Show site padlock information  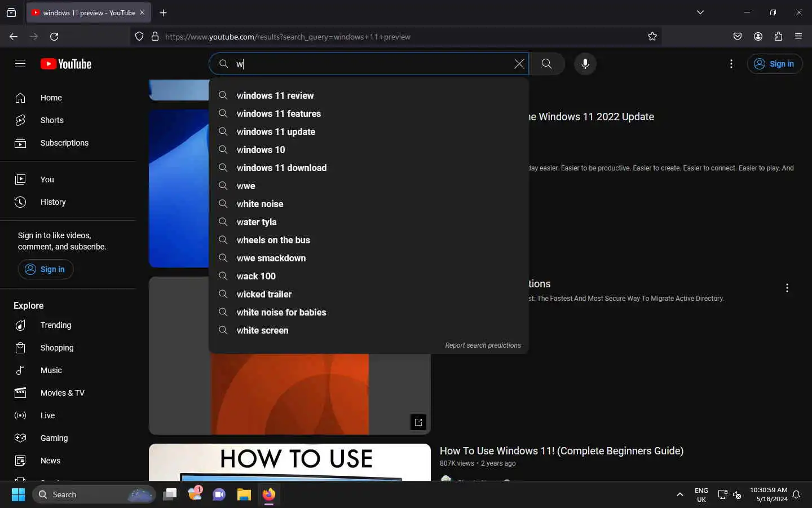pos(155,37)
